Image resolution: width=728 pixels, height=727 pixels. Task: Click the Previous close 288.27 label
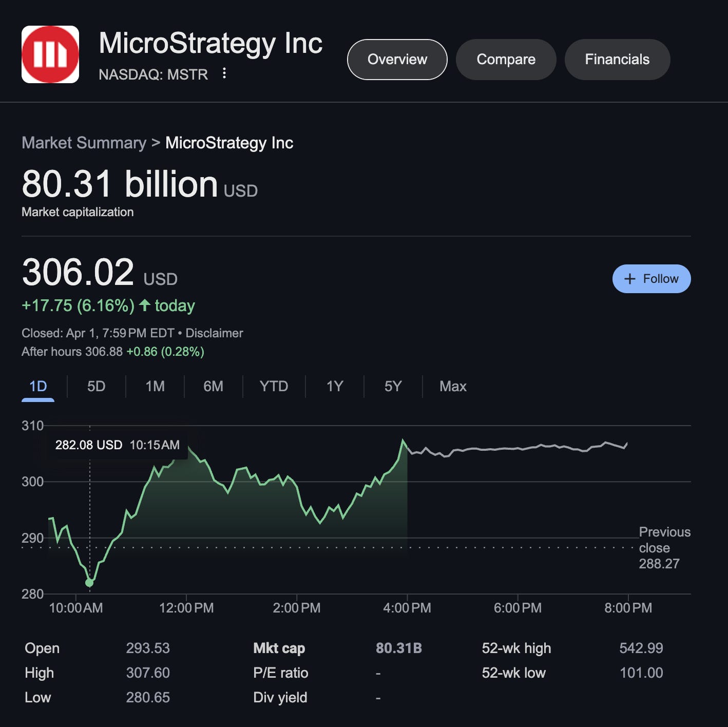(664, 548)
